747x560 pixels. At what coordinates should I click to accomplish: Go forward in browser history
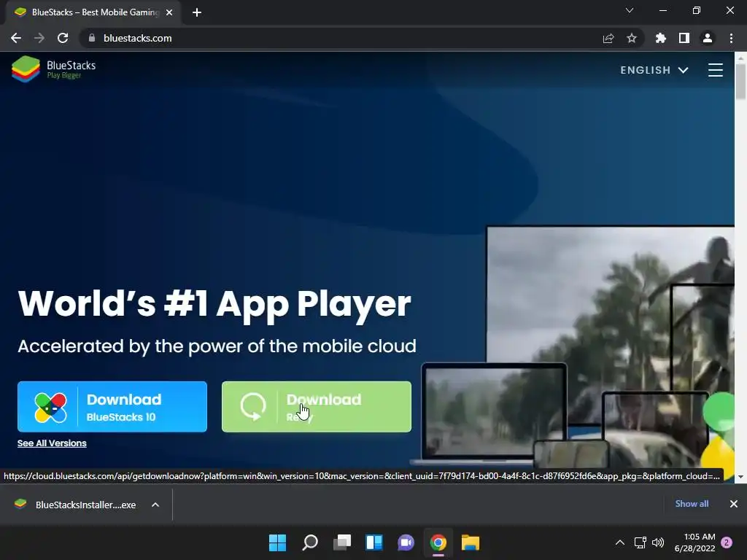[x=39, y=38]
